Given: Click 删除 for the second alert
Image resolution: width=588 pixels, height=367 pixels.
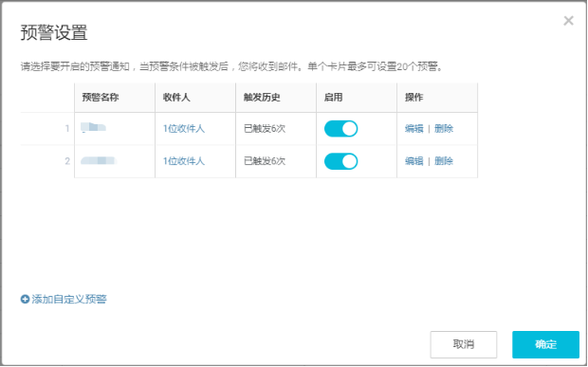Looking at the screenshot, I should [x=444, y=161].
